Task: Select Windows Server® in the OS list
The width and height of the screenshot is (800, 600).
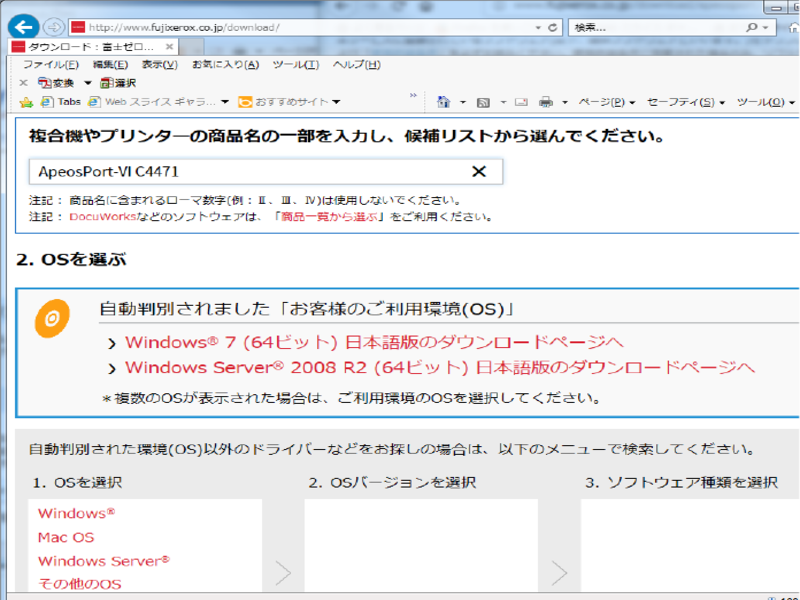Action: [104, 561]
